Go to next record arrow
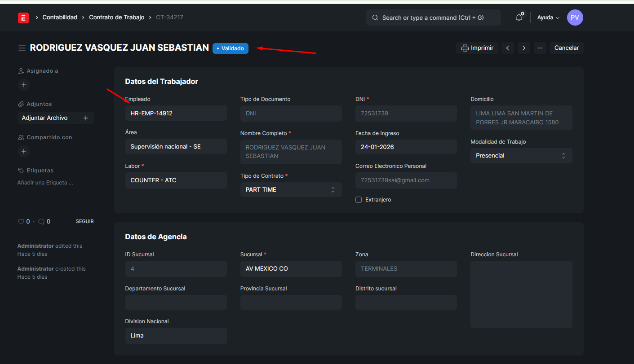This screenshot has width=634, height=364. (524, 48)
